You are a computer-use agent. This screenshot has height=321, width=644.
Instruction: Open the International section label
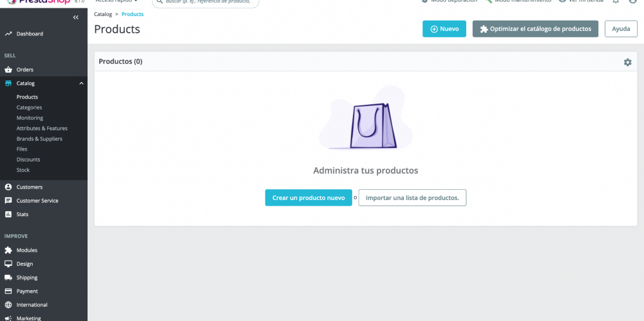pyautogui.click(x=32, y=305)
